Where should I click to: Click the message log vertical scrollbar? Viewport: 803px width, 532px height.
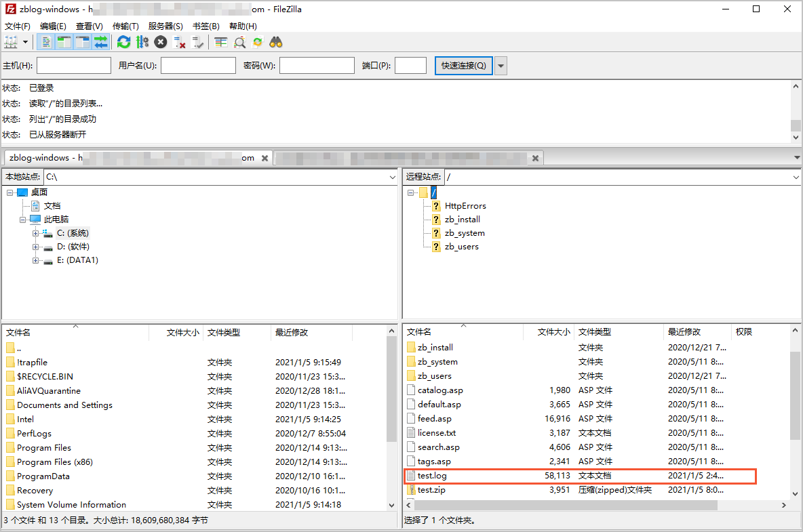[x=796, y=112]
